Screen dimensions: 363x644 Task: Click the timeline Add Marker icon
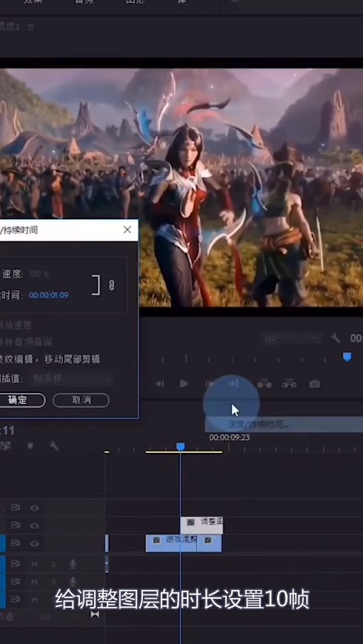tap(30, 446)
